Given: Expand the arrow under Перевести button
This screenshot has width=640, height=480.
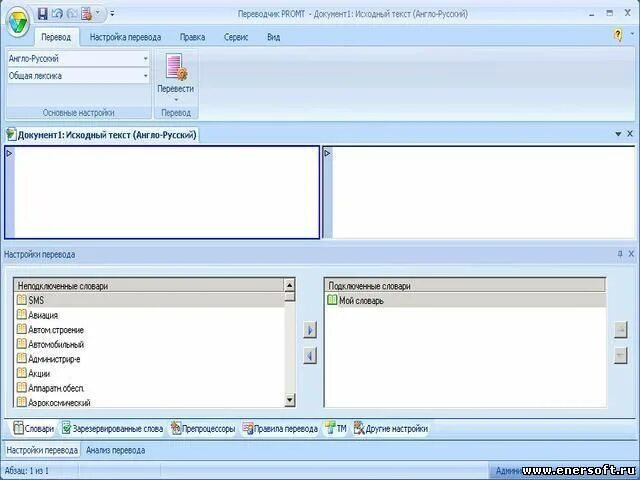Looking at the screenshot, I should coord(176,100).
